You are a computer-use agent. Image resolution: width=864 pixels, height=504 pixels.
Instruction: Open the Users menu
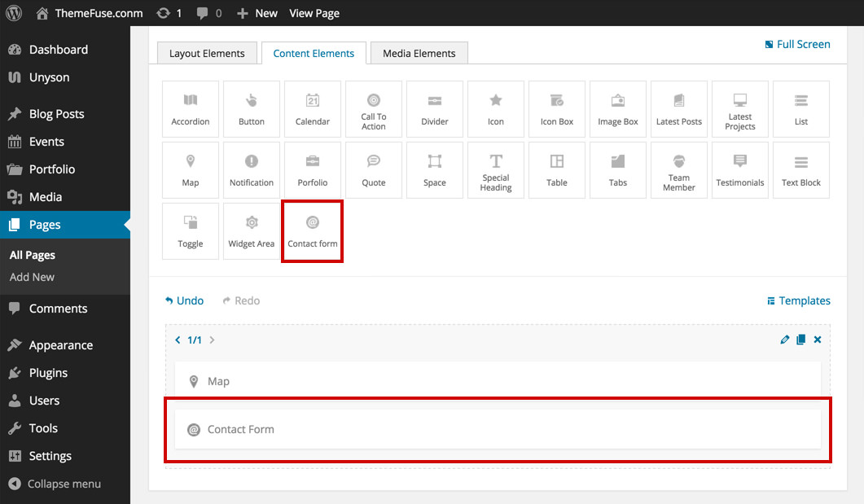pyautogui.click(x=65, y=401)
